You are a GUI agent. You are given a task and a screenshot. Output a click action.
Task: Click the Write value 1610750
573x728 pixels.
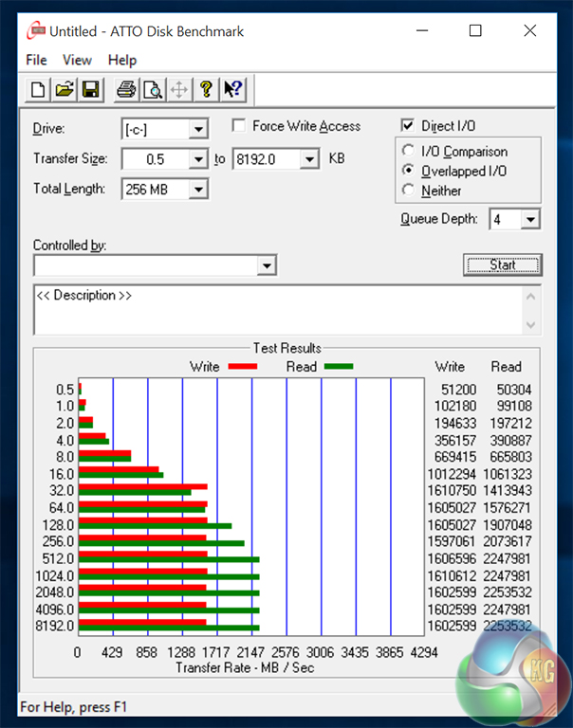coord(453,491)
